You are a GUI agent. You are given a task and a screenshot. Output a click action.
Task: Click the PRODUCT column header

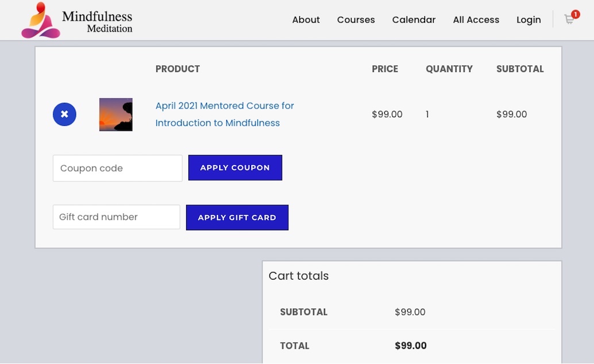pyautogui.click(x=178, y=69)
